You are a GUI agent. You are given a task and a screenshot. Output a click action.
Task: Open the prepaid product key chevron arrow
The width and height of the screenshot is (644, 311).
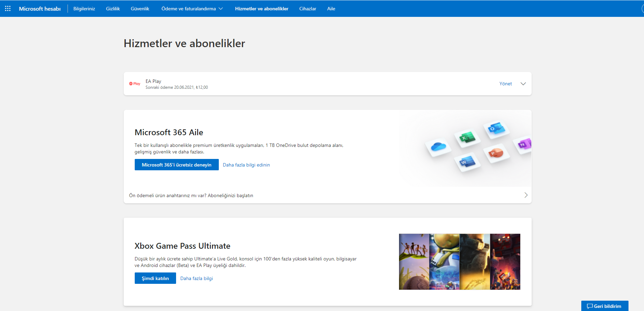526,195
